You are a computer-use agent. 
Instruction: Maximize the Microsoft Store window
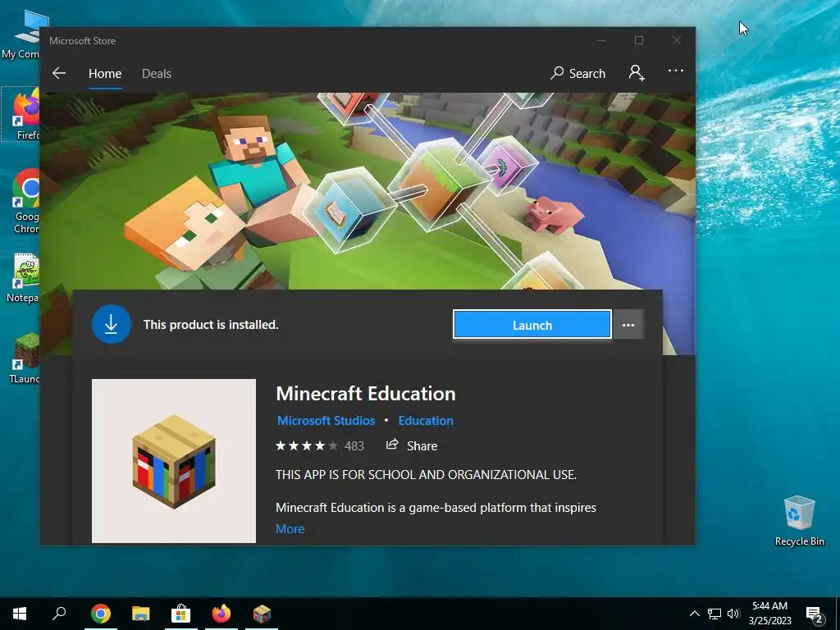click(639, 41)
